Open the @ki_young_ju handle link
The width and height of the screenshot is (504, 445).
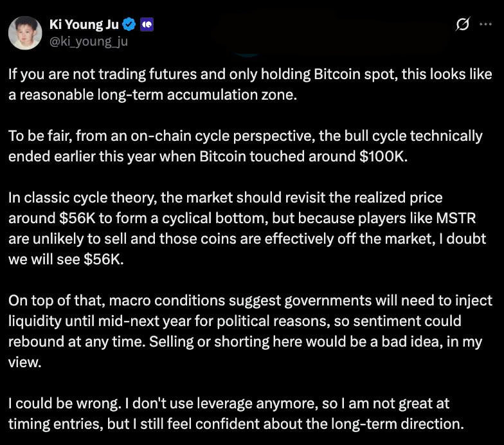click(89, 42)
